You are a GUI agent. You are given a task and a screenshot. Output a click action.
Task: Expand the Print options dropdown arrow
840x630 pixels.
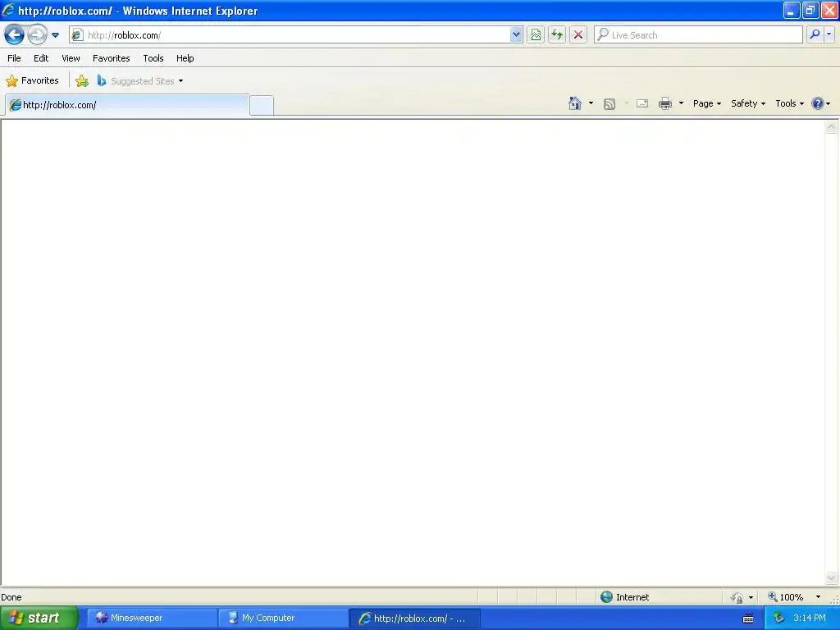tap(682, 103)
